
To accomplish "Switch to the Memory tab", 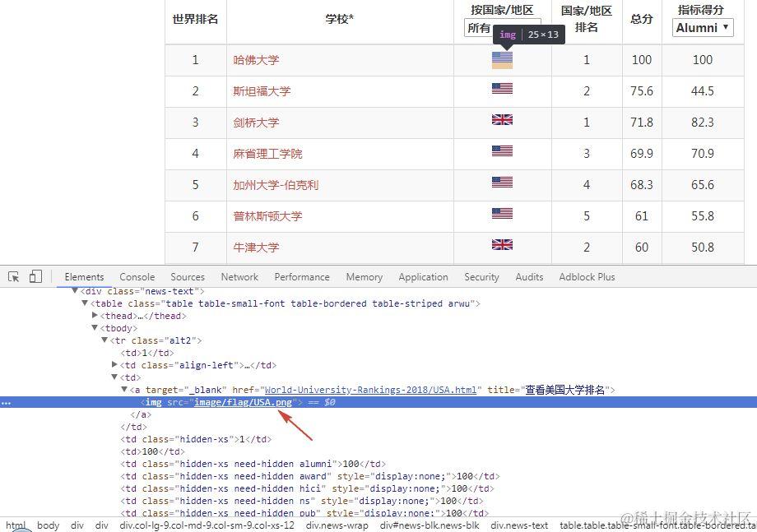I will pos(364,277).
